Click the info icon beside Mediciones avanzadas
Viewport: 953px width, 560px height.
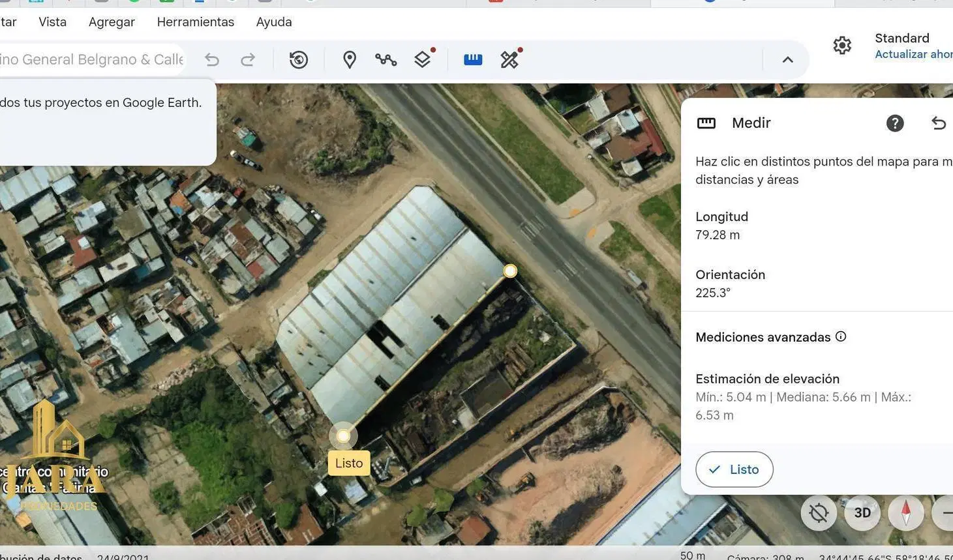coord(841,336)
